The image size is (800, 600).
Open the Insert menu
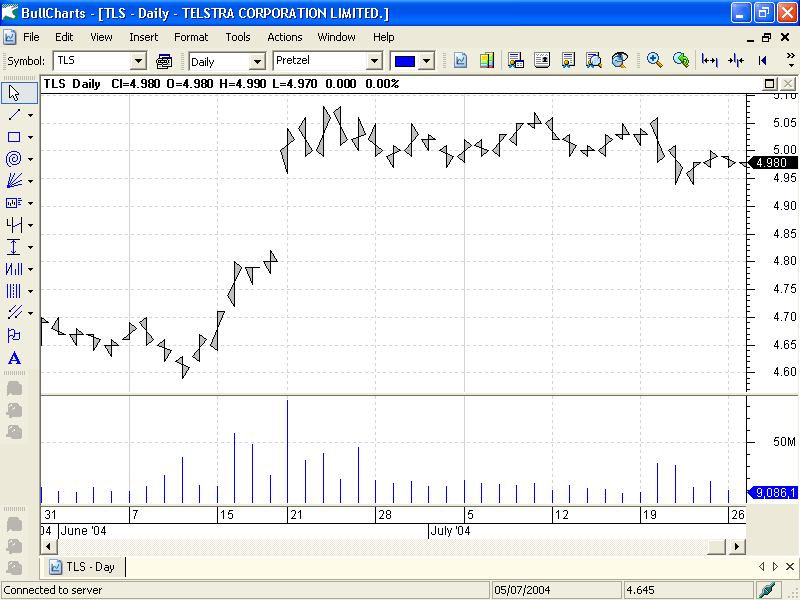pos(143,37)
